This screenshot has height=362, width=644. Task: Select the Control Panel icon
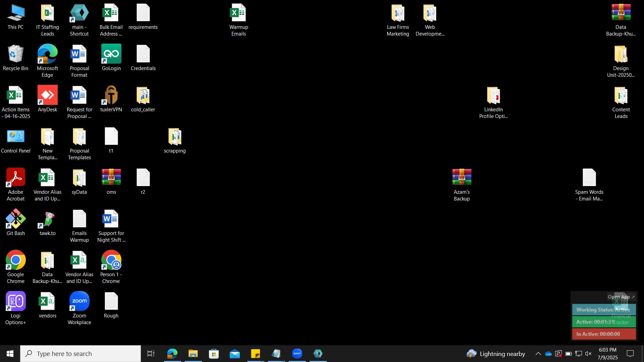[16, 141]
